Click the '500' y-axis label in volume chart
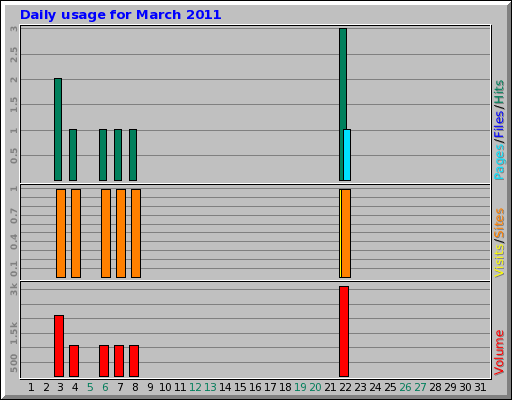The height and width of the screenshot is (400, 512). point(14,363)
